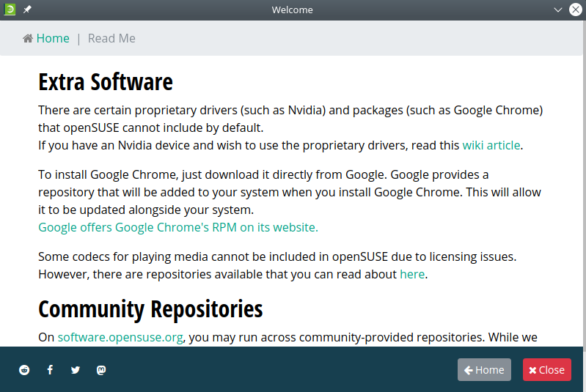
Task: Open the Mastodon social link icon
Action: (x=101, y=370)
